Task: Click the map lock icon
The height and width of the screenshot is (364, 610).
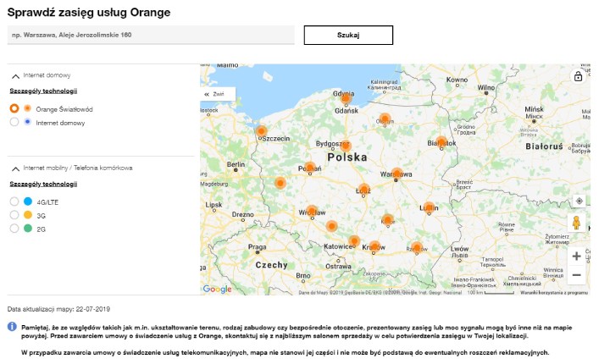Action: coord(578,76)
